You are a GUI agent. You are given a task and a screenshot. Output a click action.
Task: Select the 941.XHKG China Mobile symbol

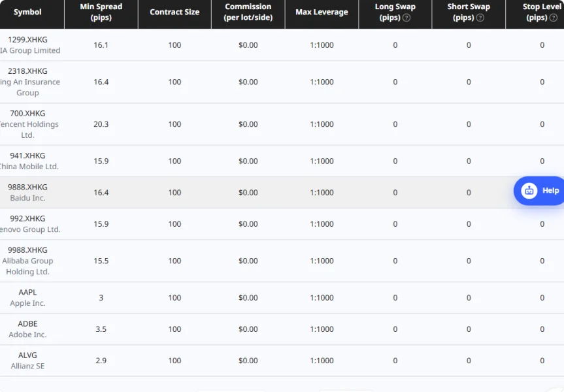point(27,161)
